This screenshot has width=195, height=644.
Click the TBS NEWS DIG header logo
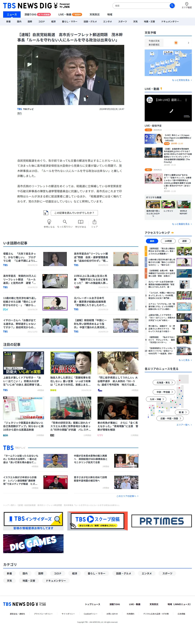coord(36,6)
